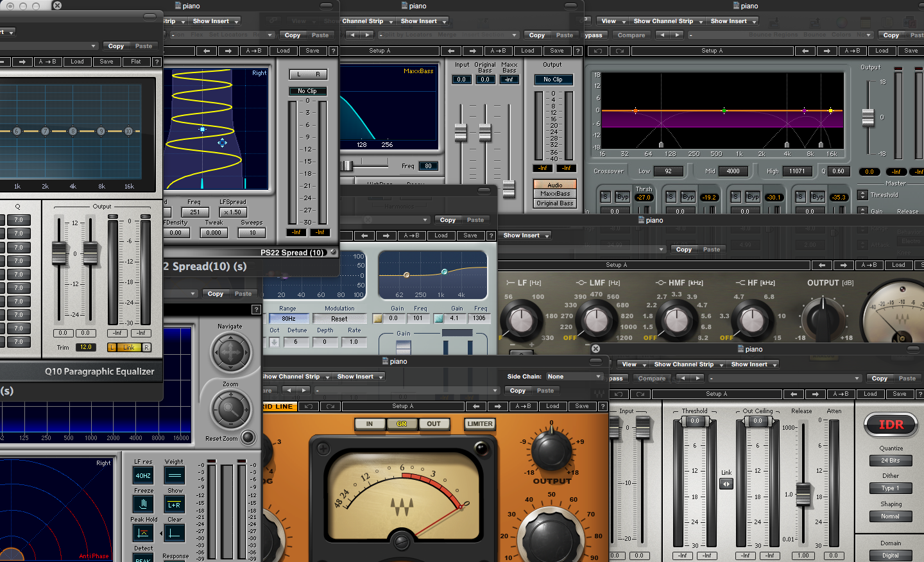
Task: Open View menu in the IDR limiter window
Action: click(x=632, y=364)
